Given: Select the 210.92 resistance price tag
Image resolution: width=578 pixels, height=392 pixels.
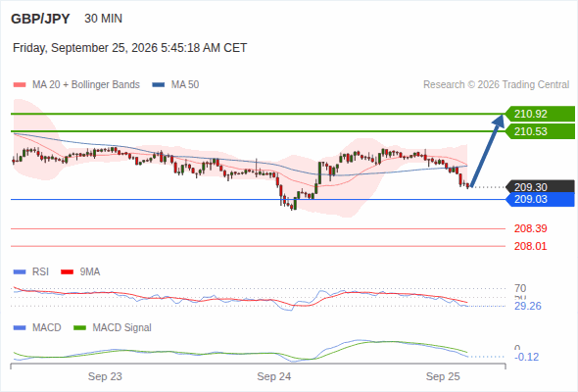Looking at the screenshot, I should [540, 114].
